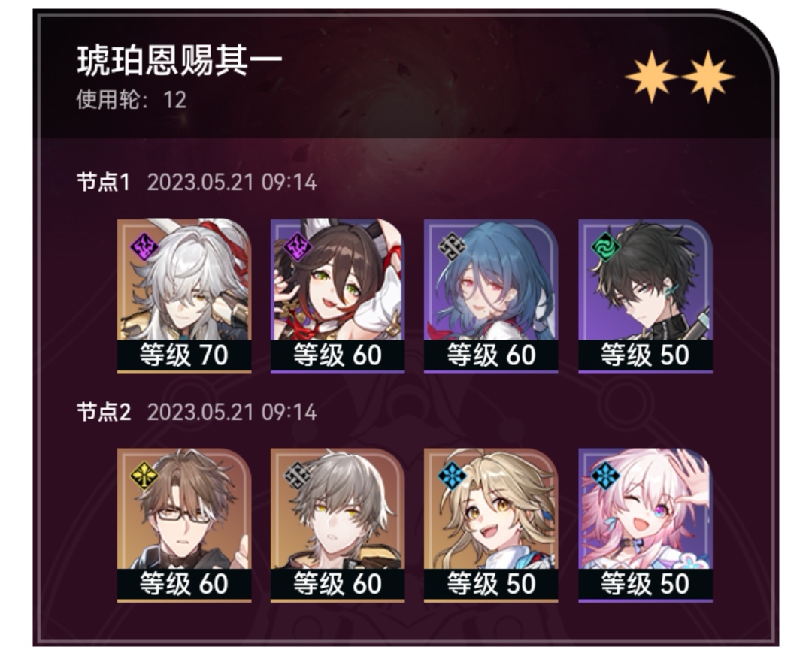Select the glasses-wearing level 60 character

click(x=184, y=525)
